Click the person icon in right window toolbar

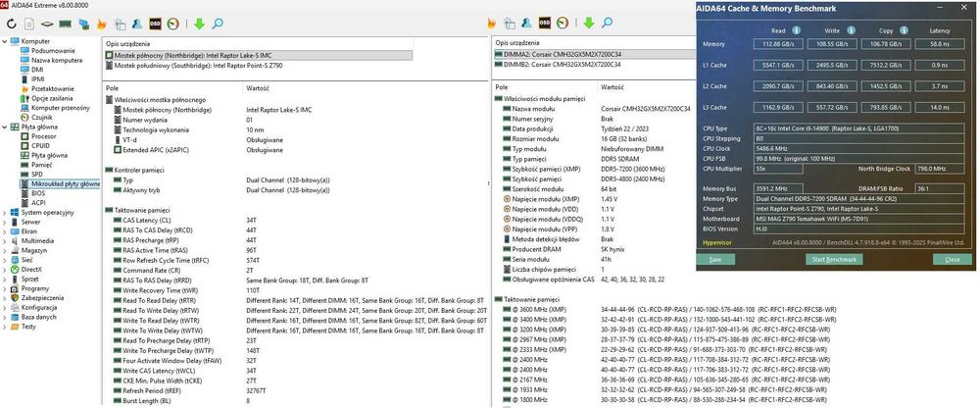(527, 23)
